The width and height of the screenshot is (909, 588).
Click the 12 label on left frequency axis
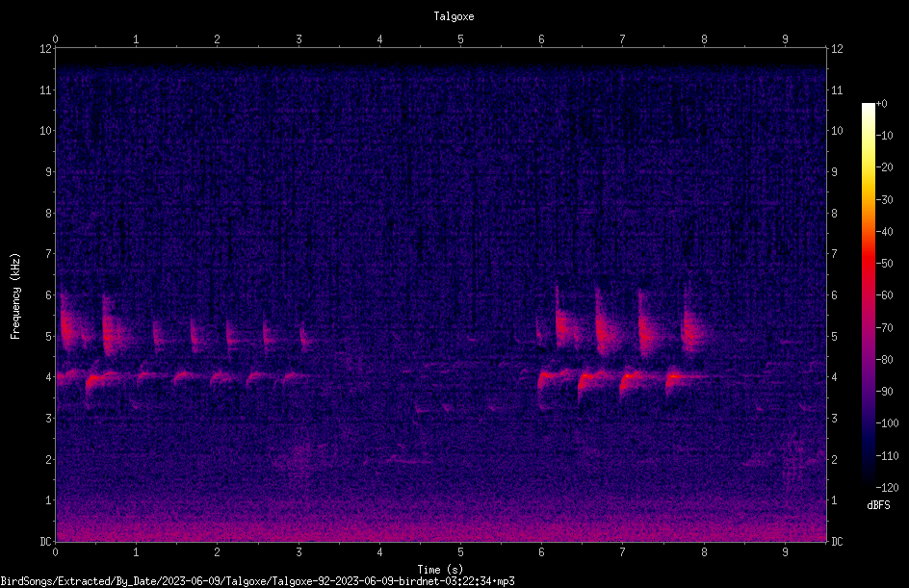tap(46, 49)
